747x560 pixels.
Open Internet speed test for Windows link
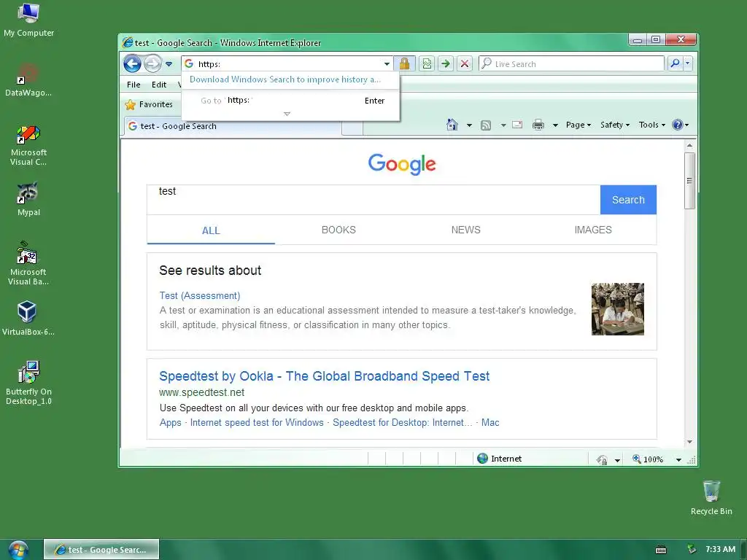point(257,422)
